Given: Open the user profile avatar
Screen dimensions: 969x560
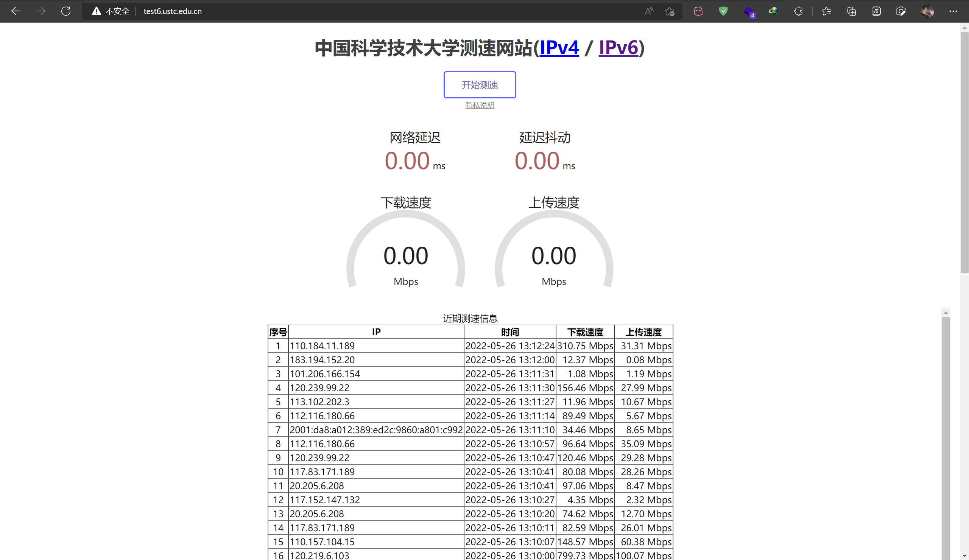Looking at the screenshot, I should 927,11.
